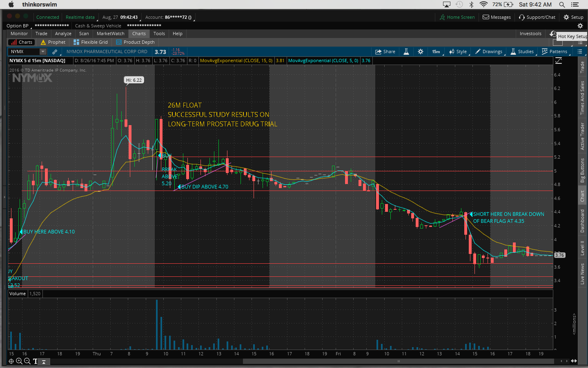Switch to the Monitor tab
Image resolution: width=588 pixels, height=368 pixels.
point(19,34)
